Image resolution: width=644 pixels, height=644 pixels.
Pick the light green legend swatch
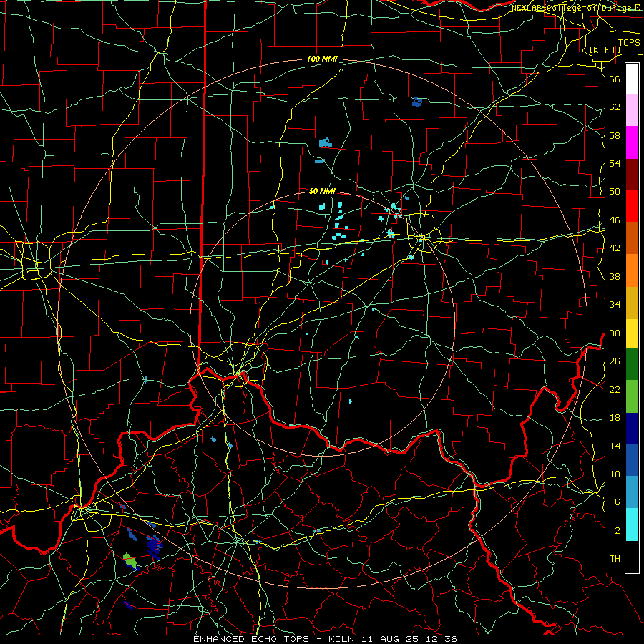(632, 396)
